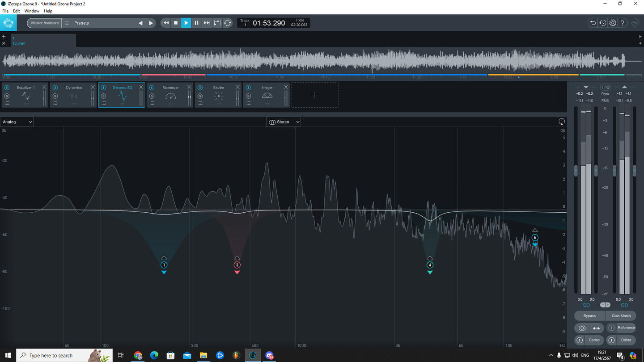
Task: Open the Analog mode dropdown
Action: pyautogui.click(x=17, y=122)
